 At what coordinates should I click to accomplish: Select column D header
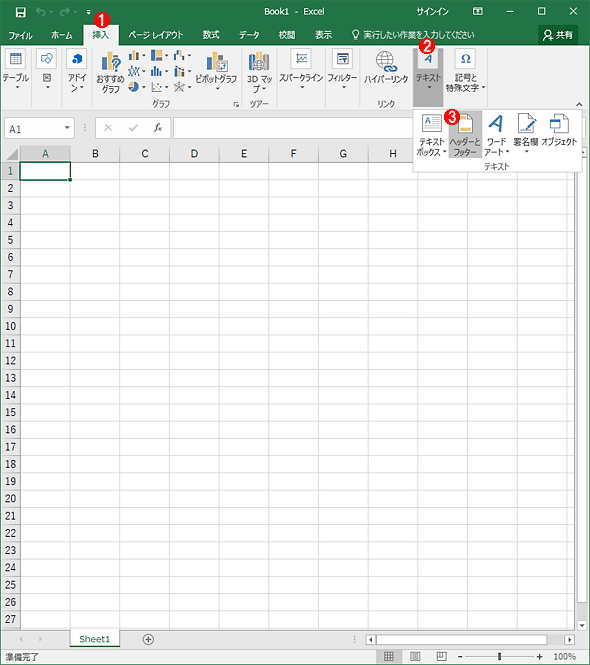click(194, 154)
